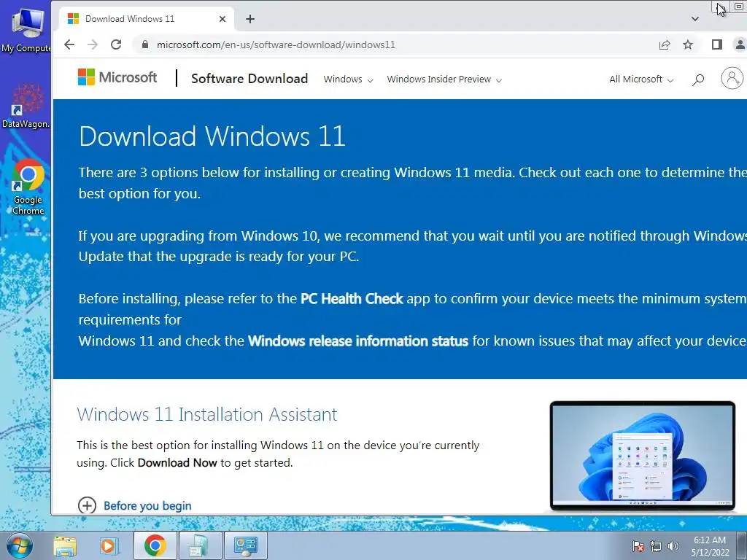Expand Windows Insider Preview menu

tap(444, 79)
